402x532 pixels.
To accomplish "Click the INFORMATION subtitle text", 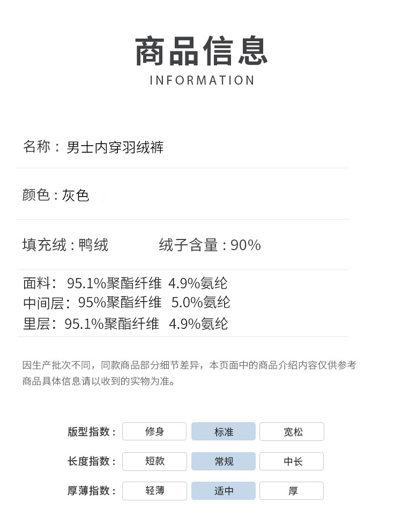I will (202, 80).
